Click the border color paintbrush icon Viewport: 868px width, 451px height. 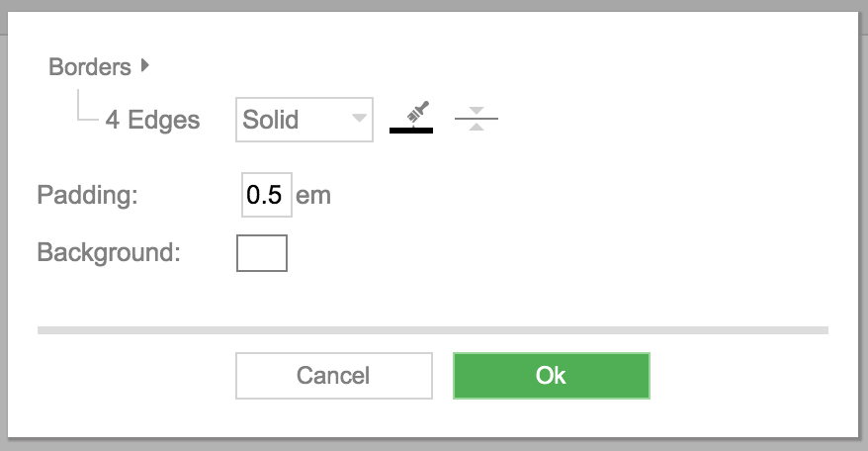click(418, 112)
